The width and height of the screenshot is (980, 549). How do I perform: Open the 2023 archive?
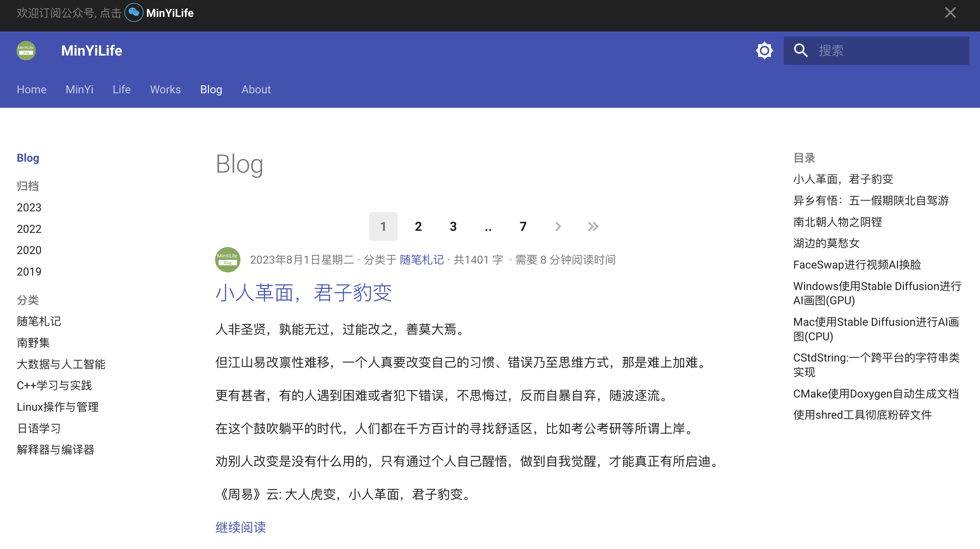click(x=29, y=208)
